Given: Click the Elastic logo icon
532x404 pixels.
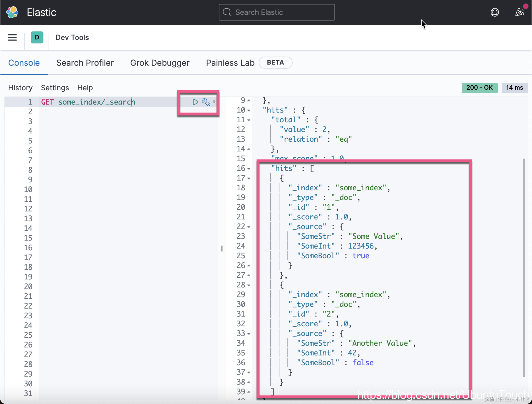Looking at the screenshot, I should [x=12, y=12].
